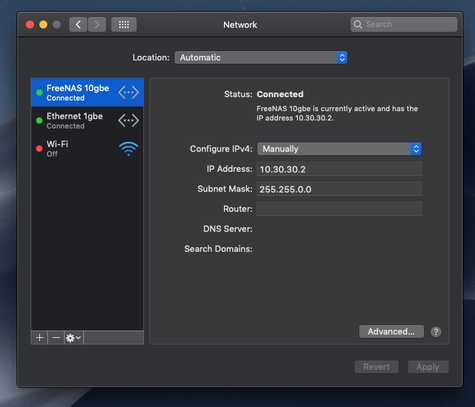
Task: Expand the Configure IPv4 Manually dropdown
Action: (x=339, y=149)
